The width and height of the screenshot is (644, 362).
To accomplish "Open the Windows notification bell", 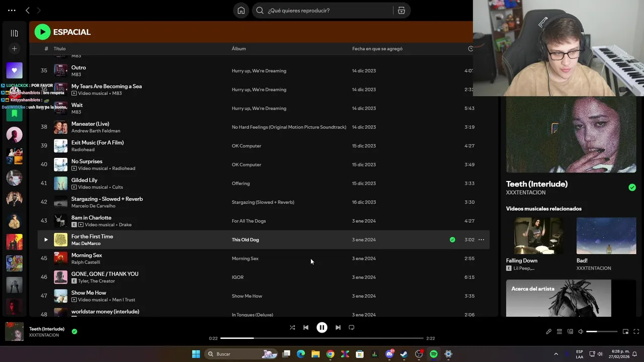I will [634, 354].
